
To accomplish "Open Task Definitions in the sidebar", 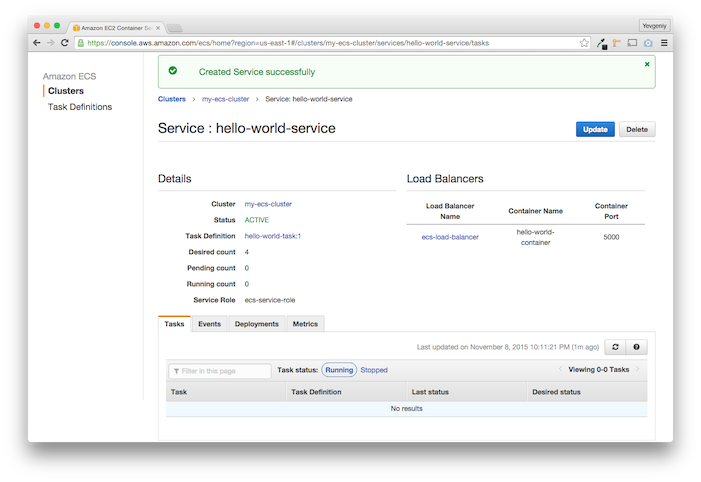I will coord(80,107).
